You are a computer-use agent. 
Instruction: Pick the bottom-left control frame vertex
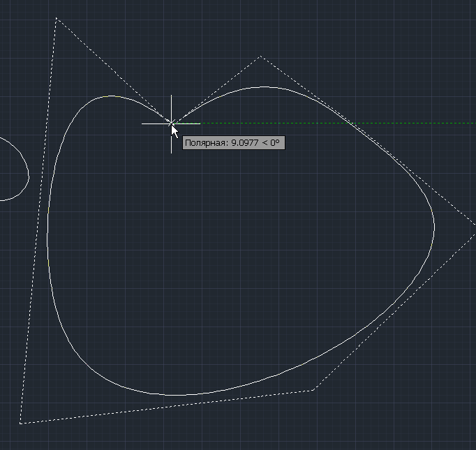click(x=21, y=423)
